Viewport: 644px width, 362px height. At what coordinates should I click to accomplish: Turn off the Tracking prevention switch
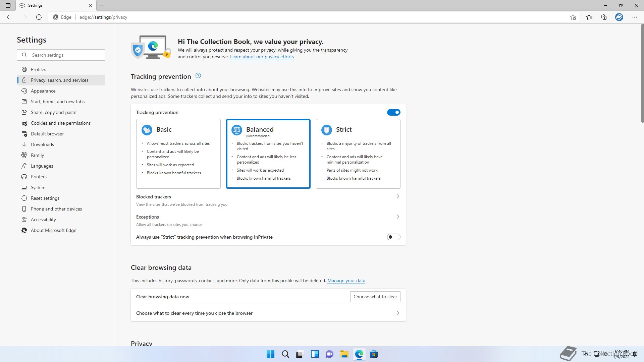click(393, 112)
